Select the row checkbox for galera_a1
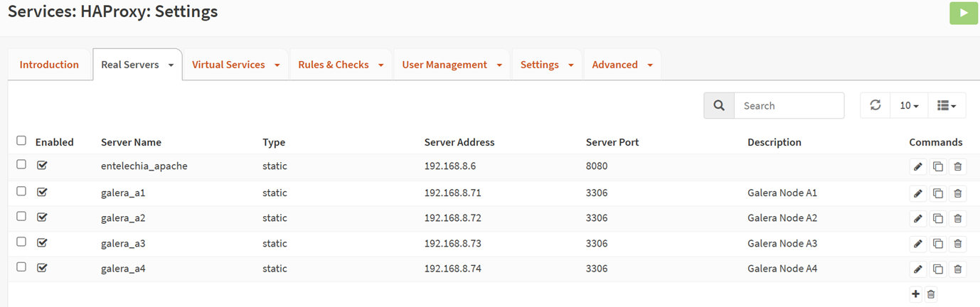This screenshot has width=980, height=307. 21,191
